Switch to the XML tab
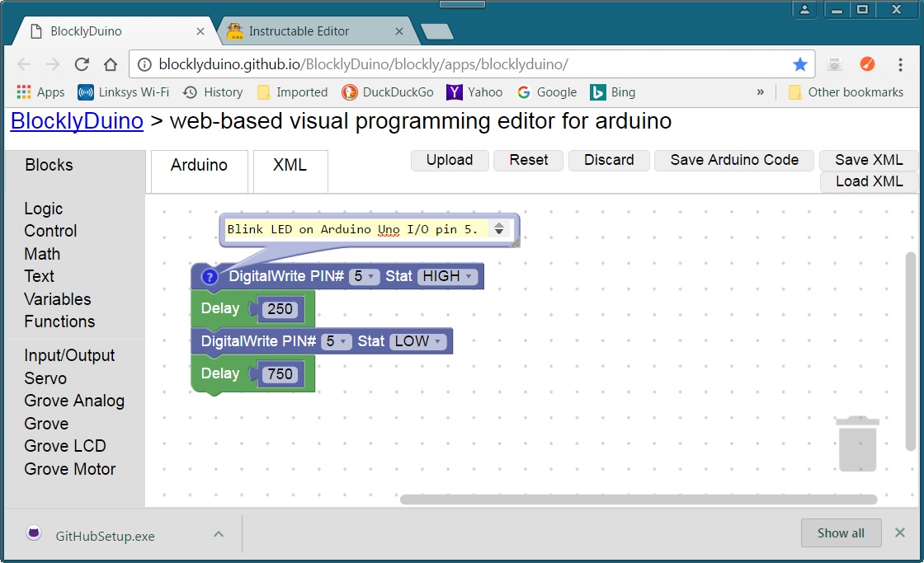The image size is (924, 563). point(290,167)
